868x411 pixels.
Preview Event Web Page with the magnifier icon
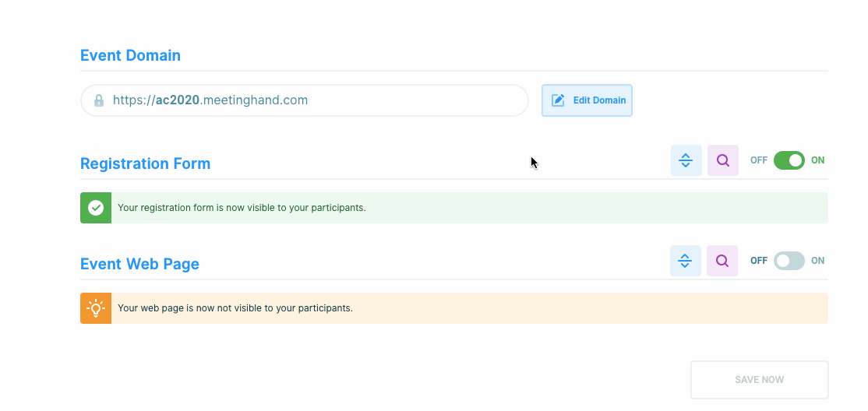coord(722,261)
